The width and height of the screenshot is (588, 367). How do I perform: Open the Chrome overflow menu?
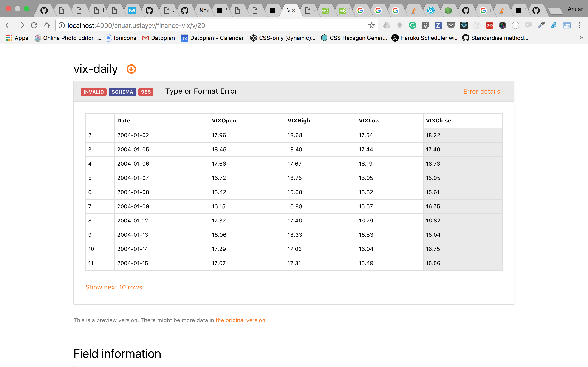580,25
